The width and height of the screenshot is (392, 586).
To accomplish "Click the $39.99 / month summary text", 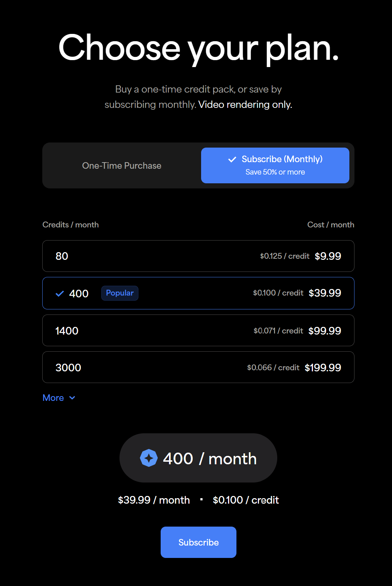I will 154,500.
